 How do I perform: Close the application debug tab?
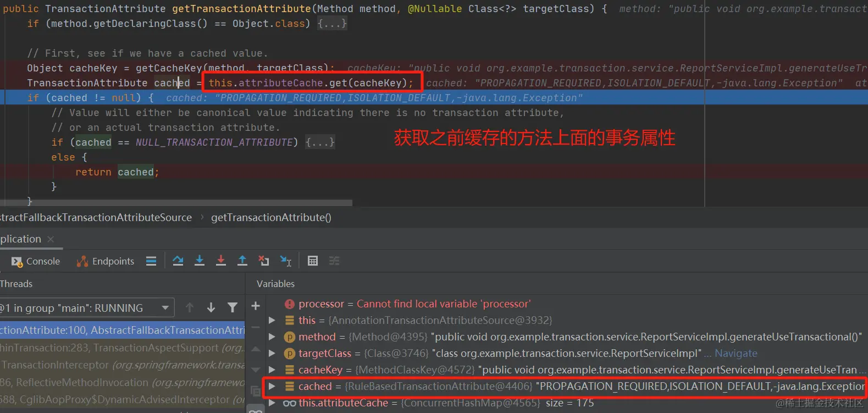(x=51, y=239)
